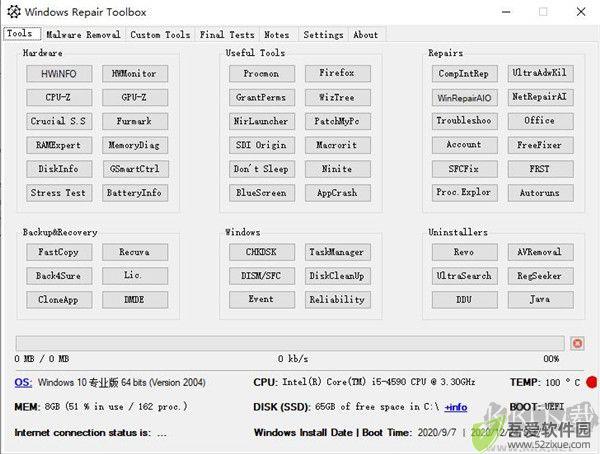Select the Tools tab

coord(22,34)
